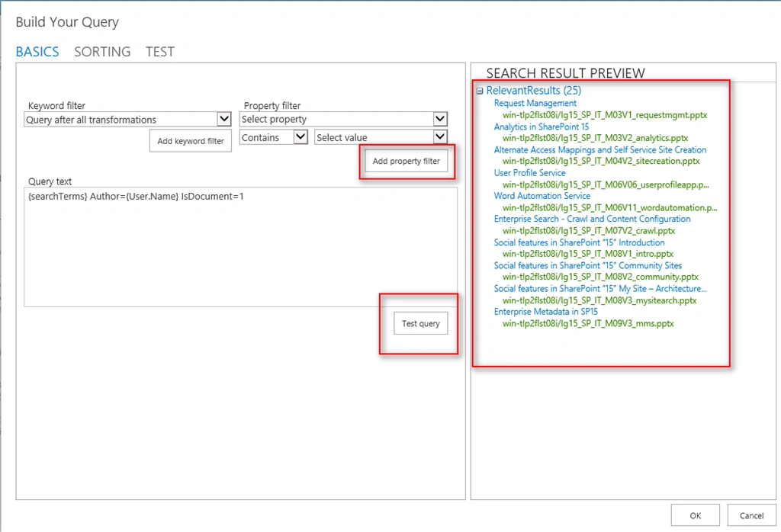Click Add property filter button
The height and width of the screenshot is (532, 781).
click(x=407, y=162)
